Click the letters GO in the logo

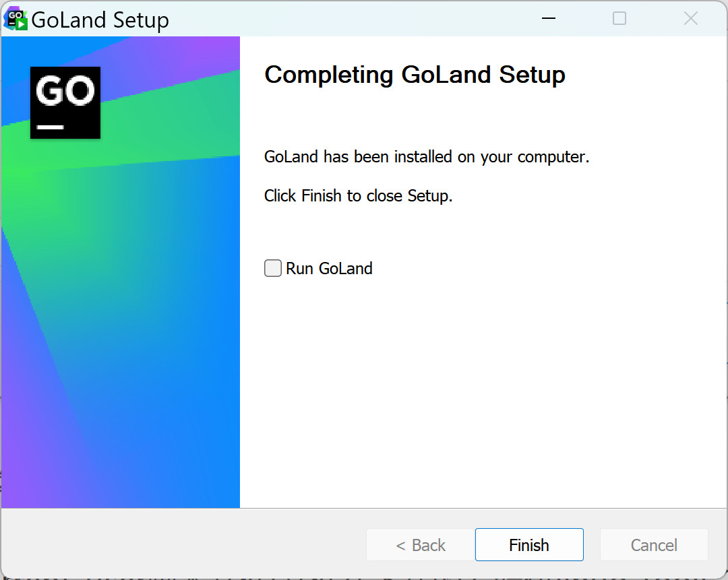click(65, 91)
